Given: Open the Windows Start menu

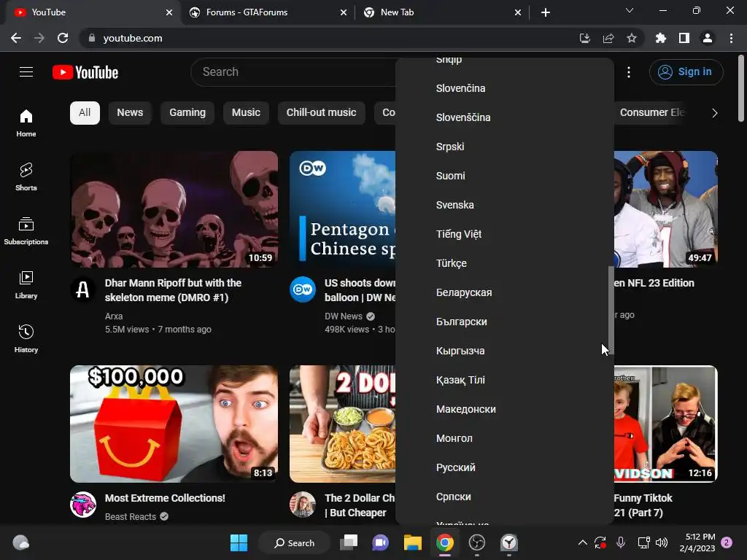Looking at the screenshot, I should pos(239,542).
